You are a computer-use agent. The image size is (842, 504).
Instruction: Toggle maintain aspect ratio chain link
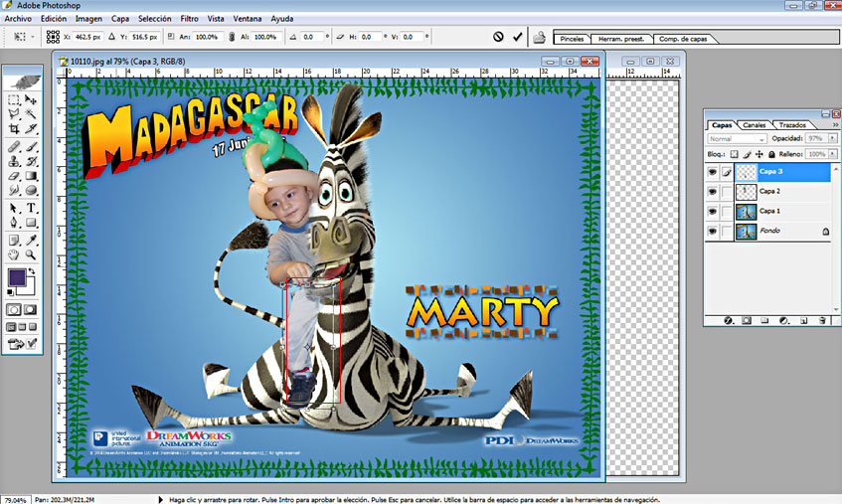click(232, 37)
